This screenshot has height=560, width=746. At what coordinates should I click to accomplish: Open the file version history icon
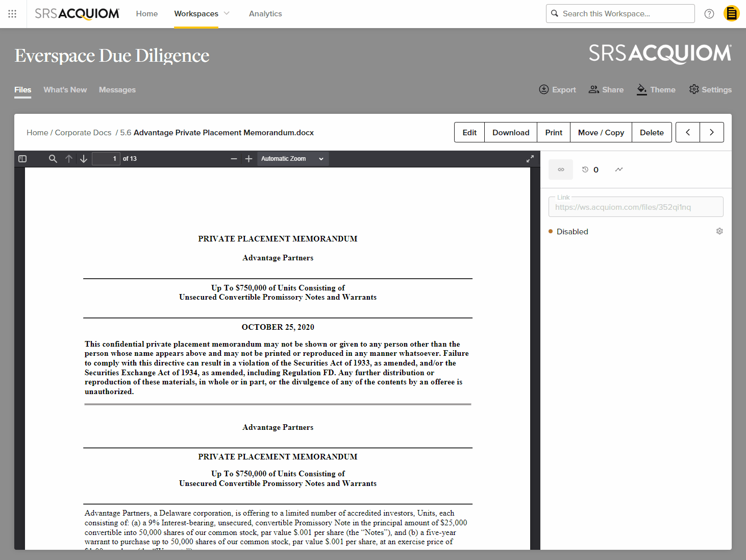point(585,169)
